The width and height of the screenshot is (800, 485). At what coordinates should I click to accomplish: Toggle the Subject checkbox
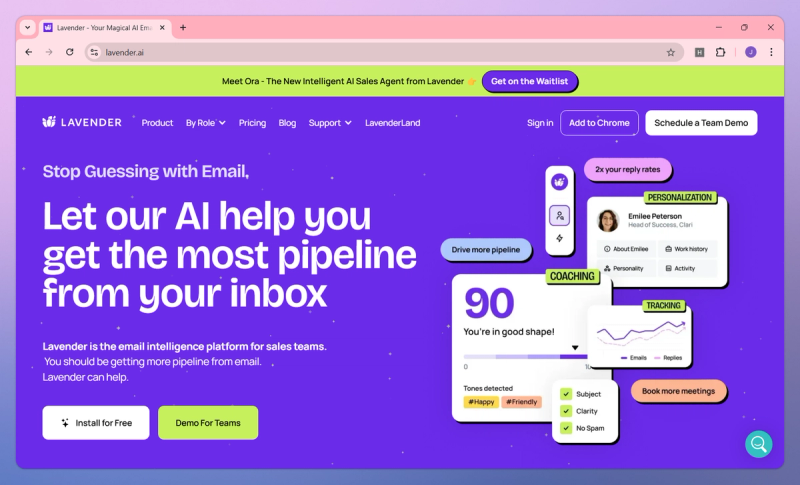point(566,394)
